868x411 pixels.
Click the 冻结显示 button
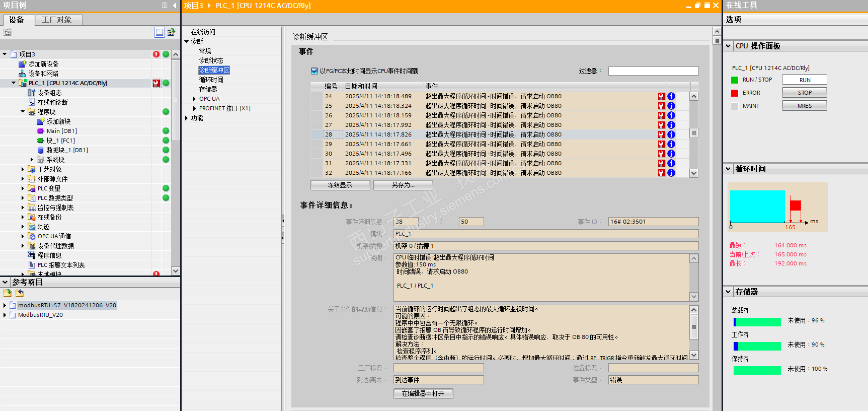coord(340,185)
